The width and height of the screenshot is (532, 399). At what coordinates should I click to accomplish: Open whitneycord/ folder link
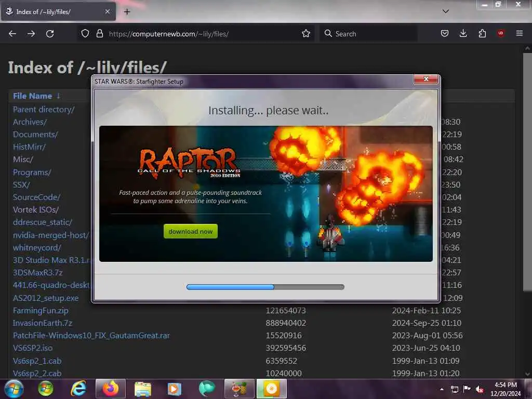37,248
